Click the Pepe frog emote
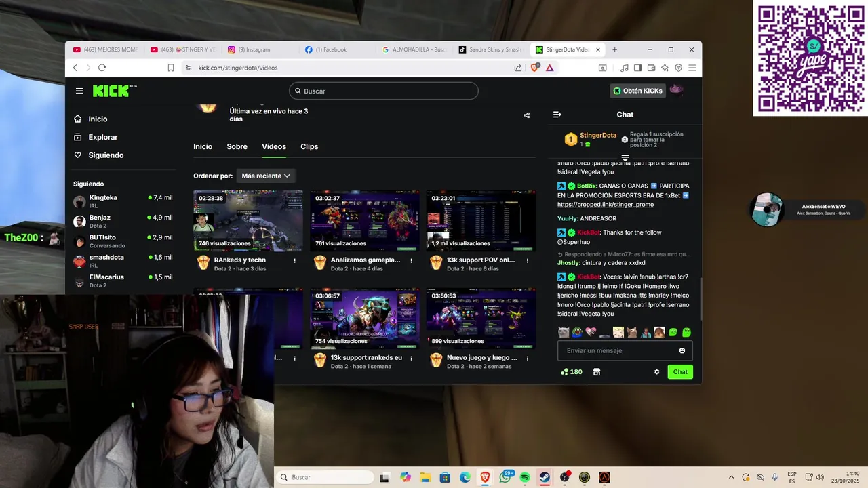Image resolution: width=868 pixels, height=488 pixels. (577, 333)
